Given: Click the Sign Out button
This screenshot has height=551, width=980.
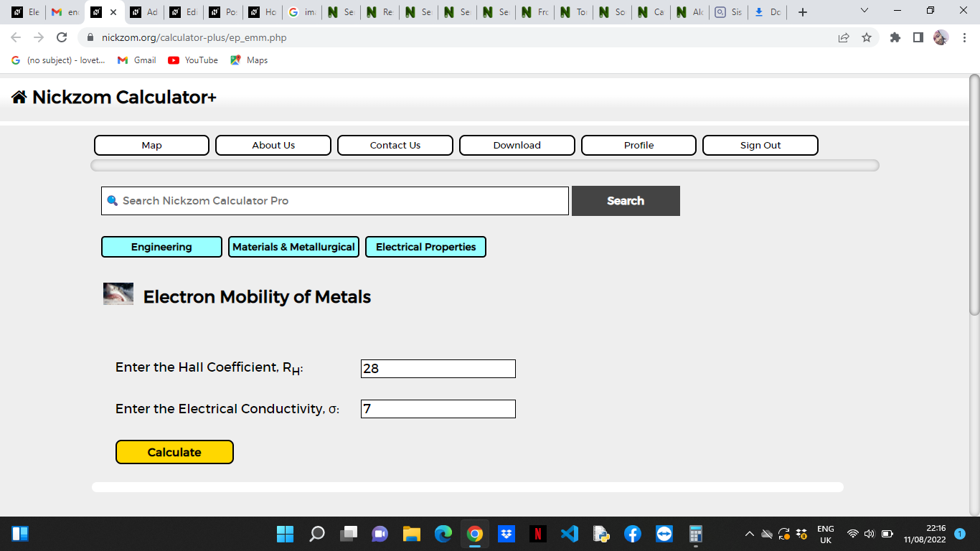Looking at the screenshot, I should [760, 145].
